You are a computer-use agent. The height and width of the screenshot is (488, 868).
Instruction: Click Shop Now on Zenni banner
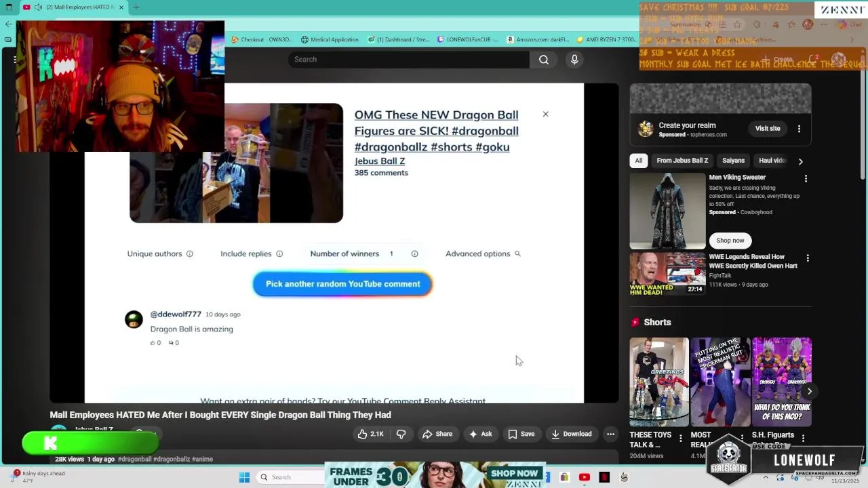tap(514, 473)
